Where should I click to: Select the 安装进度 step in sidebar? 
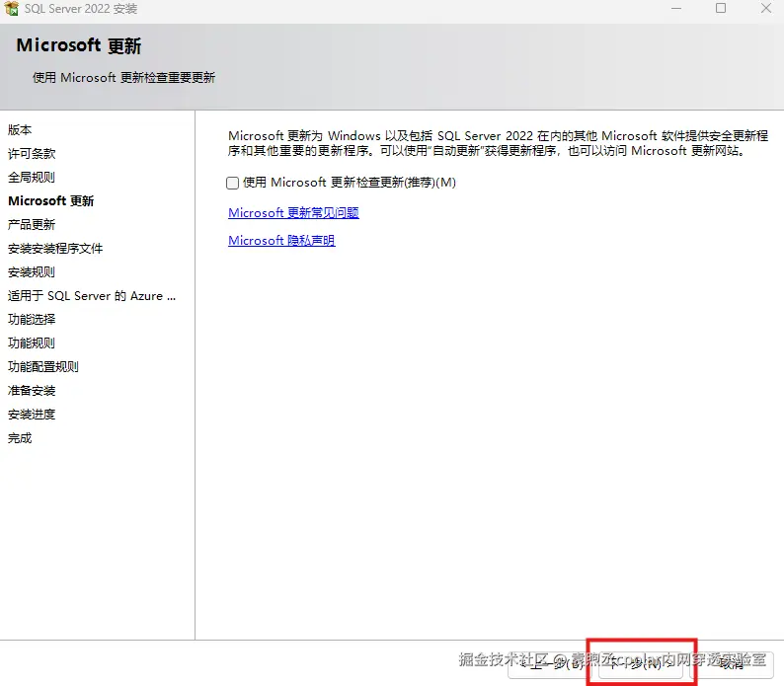pos(32,415)
